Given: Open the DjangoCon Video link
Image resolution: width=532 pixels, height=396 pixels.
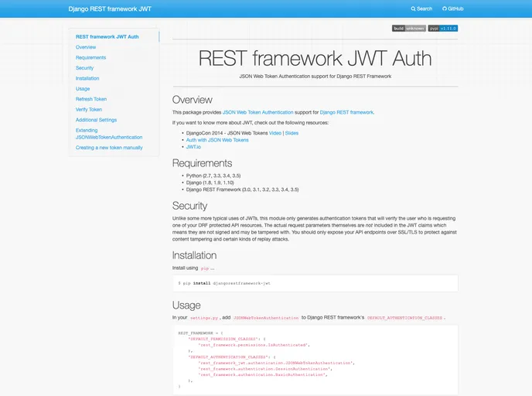Looking at the screenshot, I should [275, 133].
